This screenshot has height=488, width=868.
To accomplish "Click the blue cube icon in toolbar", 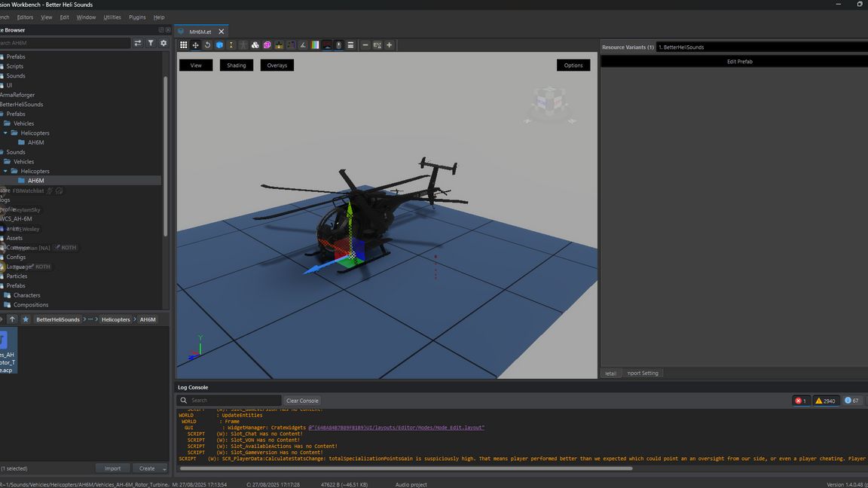I will tap(219, 45).
